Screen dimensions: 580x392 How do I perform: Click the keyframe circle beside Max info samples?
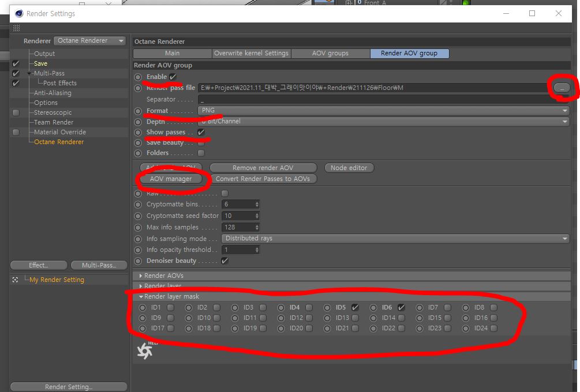pyautogui.click(x=138, y=227)
